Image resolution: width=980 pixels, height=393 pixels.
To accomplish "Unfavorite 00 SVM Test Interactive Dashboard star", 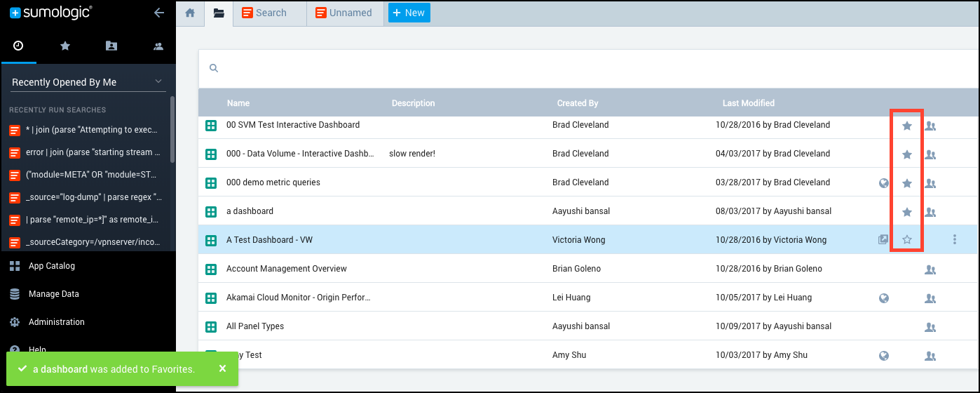I will pyautogui.click(x=906, y=126).
